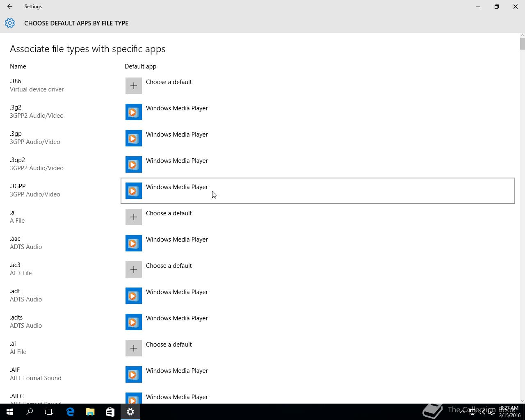Click Windows Media Player icon for .AIFC
Viewport: 525px width, 420px height.
tap(134, 398)
